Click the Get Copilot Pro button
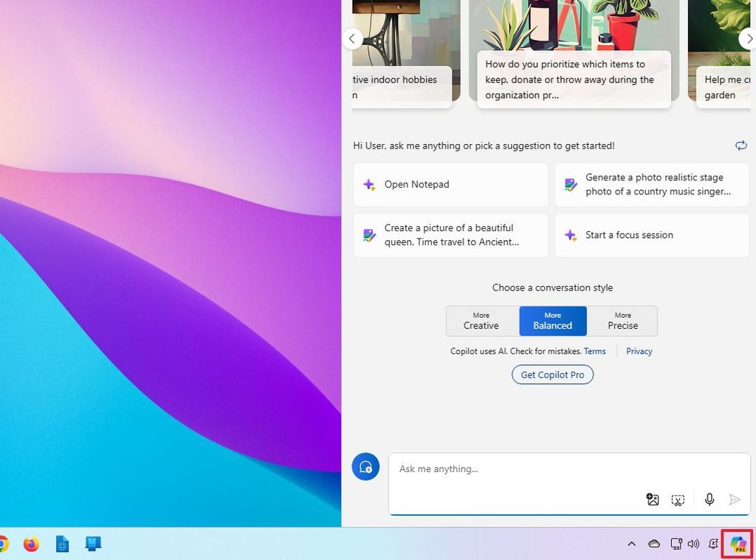 coord(552,375)
